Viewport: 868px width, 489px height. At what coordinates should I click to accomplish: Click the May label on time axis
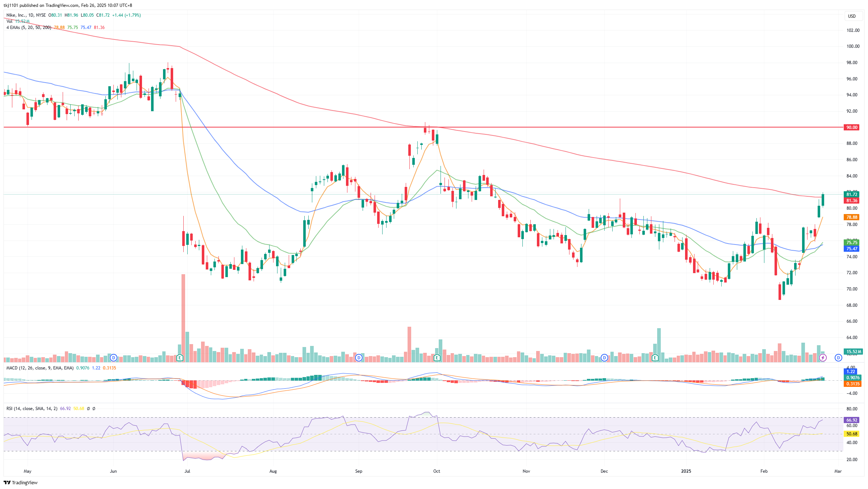28,471
